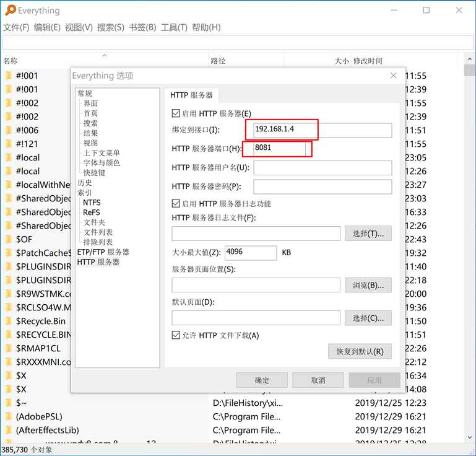Click the $OF folder icon
Viewport: 476px width, 456px height.
(9, 239)
